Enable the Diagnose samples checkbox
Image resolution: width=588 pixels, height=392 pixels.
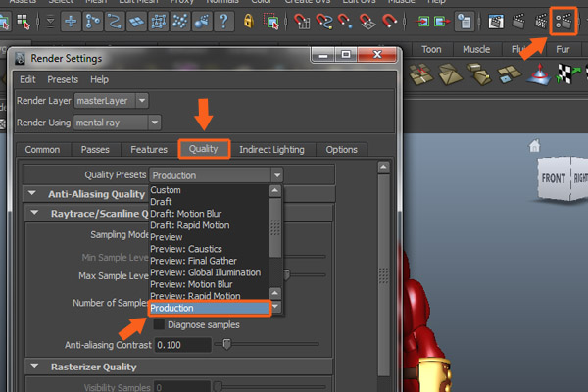(x=159, y=324)
